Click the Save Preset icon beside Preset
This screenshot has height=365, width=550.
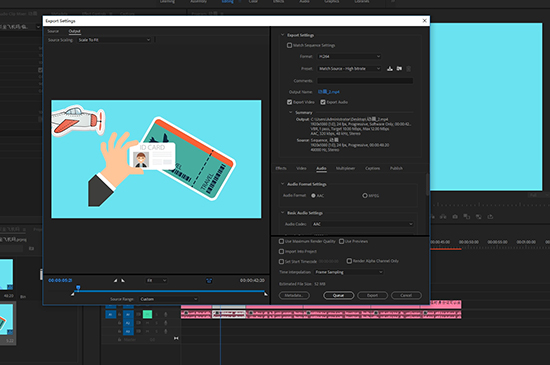coord(390,69)
